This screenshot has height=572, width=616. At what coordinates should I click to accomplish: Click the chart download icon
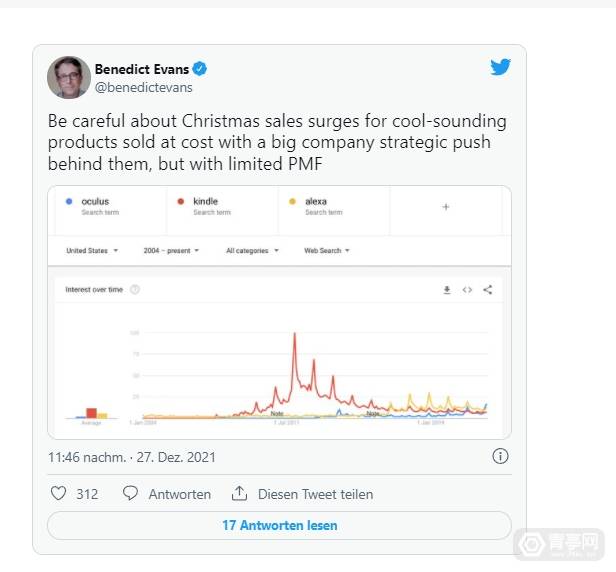click(447, 290)
